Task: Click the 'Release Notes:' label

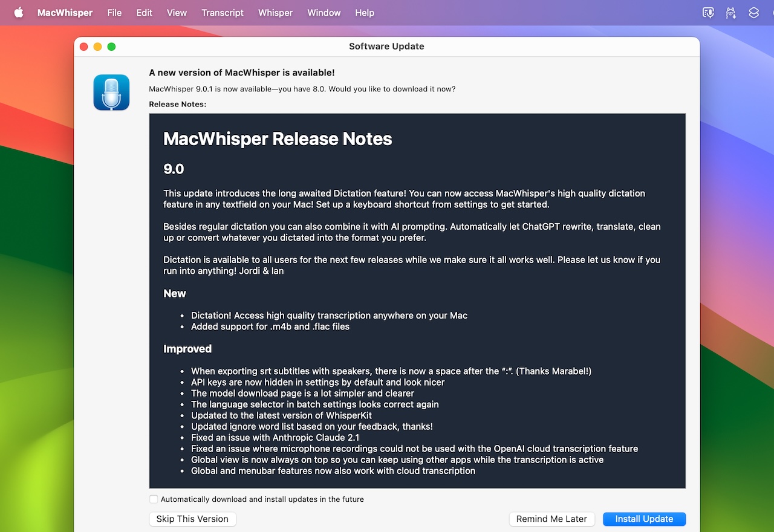Action: coord(178,104)
